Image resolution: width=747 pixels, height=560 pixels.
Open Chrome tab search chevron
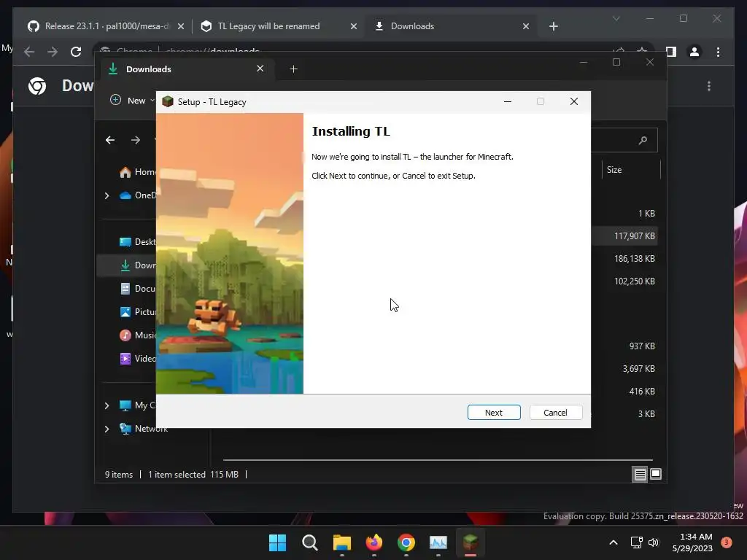pyautogui.click(x=616, y=18)
